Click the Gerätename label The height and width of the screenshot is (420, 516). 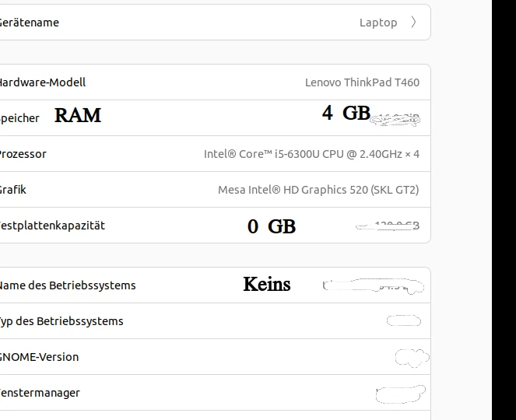click(29, 23)
